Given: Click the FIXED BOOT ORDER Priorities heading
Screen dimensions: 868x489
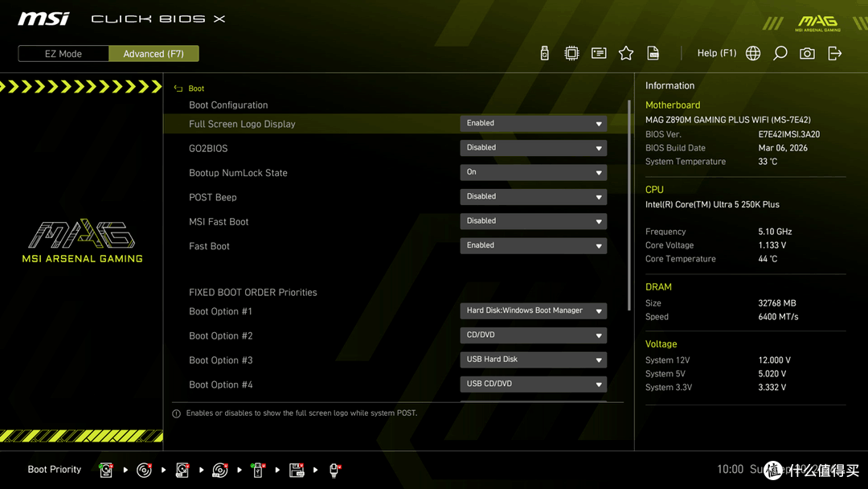Looking at the screenshot, I should point(253,293).
